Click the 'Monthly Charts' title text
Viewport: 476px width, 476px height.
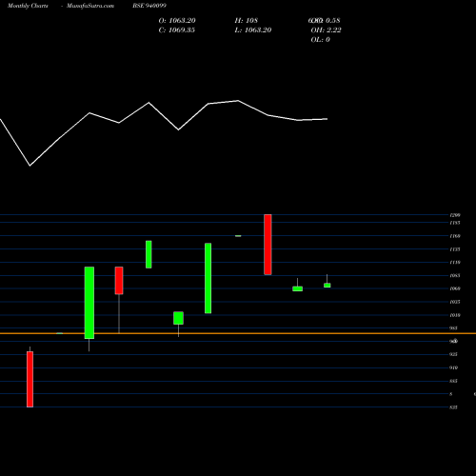tap(28, 6)
